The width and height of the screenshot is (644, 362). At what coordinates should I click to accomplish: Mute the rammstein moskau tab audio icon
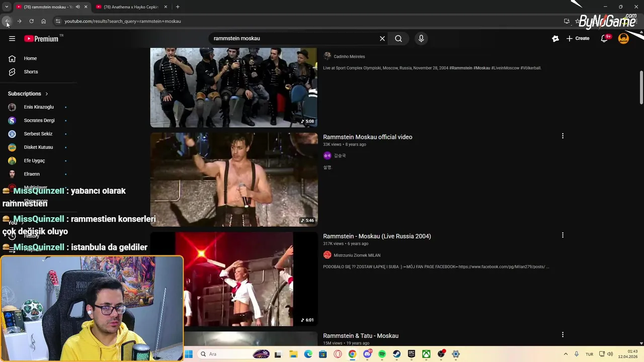coord(77,7)
